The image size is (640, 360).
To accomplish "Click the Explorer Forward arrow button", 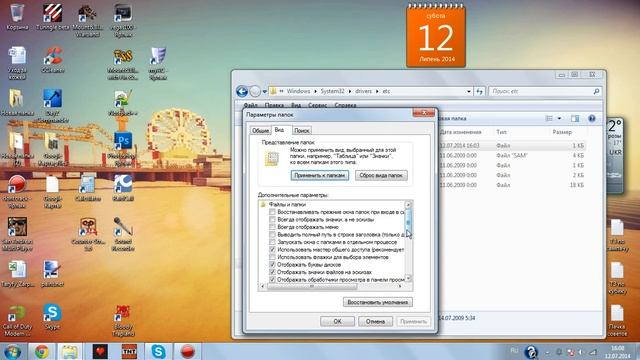I will [255, 91].
